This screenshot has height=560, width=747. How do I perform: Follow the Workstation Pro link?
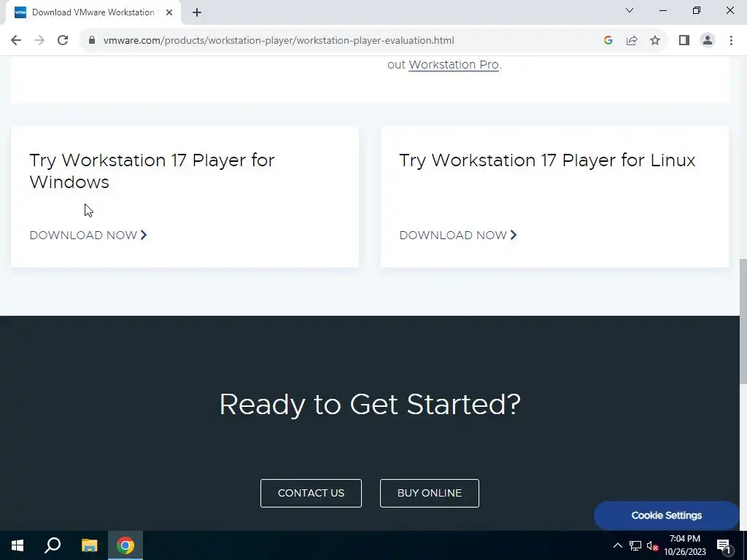(x=454, y=65)
